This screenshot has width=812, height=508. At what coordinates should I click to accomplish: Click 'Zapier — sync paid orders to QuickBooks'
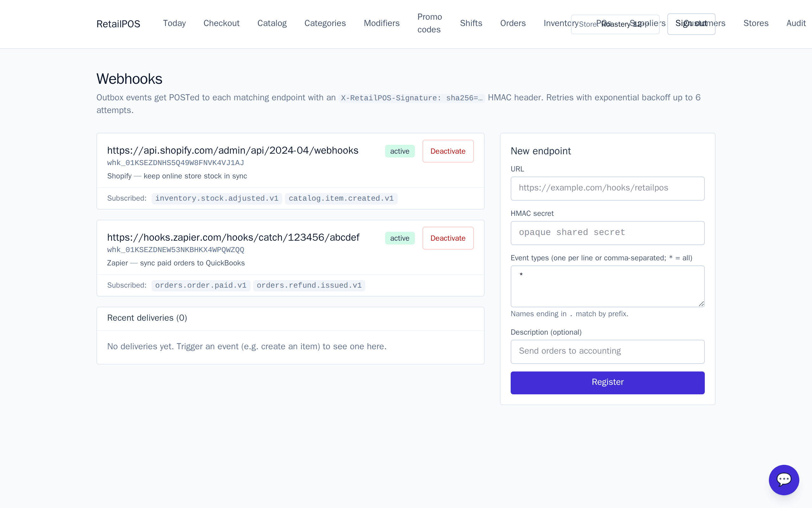(176, 263)
